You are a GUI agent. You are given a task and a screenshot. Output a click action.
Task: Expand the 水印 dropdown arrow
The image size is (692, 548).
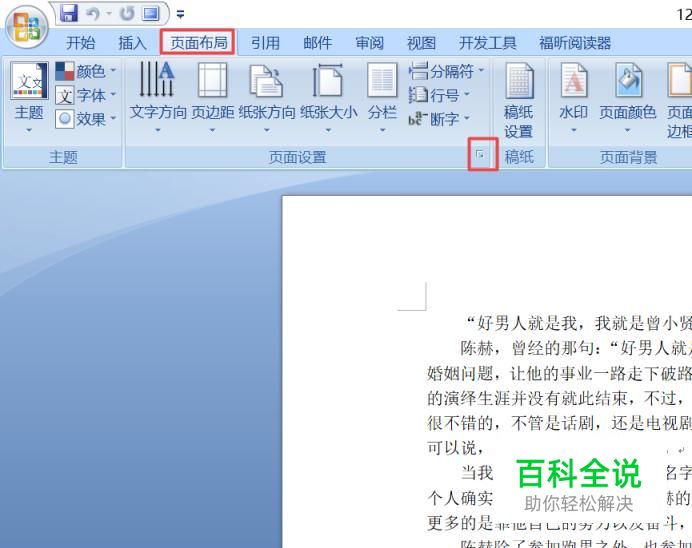click(574, 130)
